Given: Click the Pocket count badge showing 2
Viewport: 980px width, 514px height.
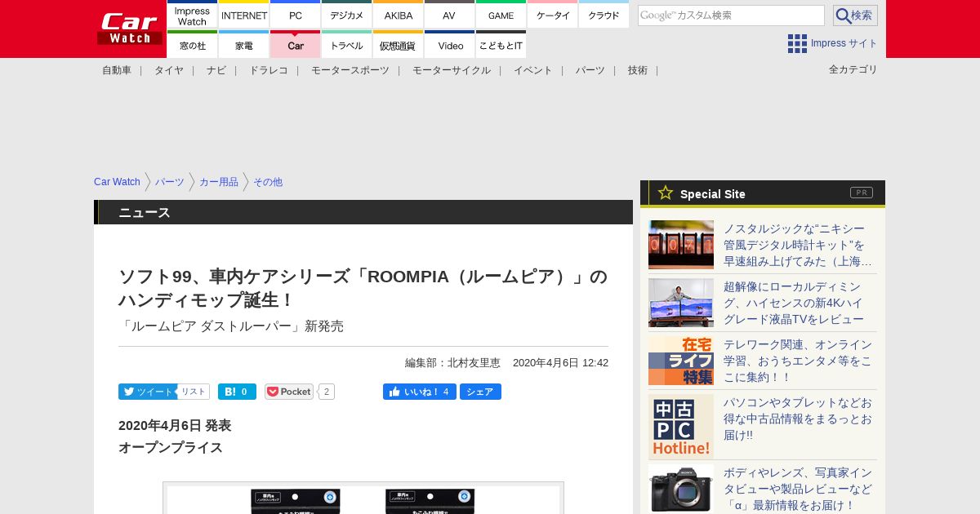Looking at the screenshot, I should [327, 392].
